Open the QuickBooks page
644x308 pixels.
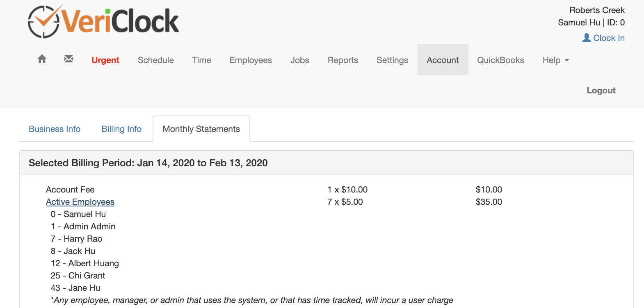[500, 60]
